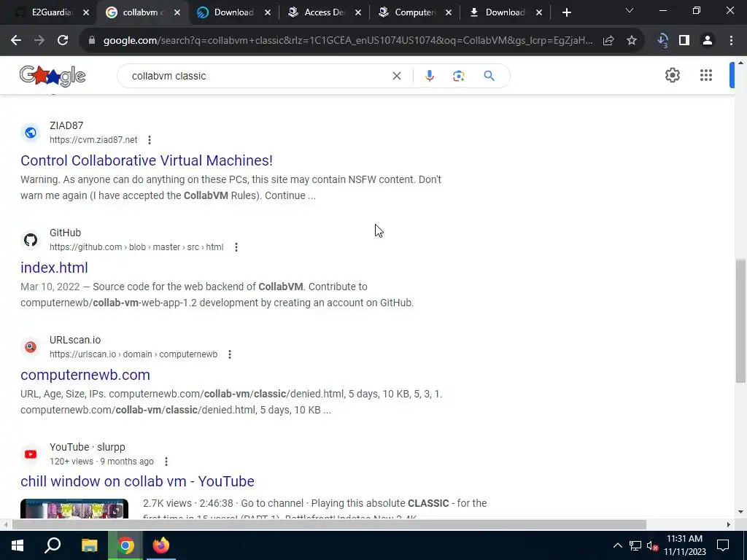The image size is (747, 560).
Task: Click the vertical scrollbar thumb
Action: pos(740,321)
